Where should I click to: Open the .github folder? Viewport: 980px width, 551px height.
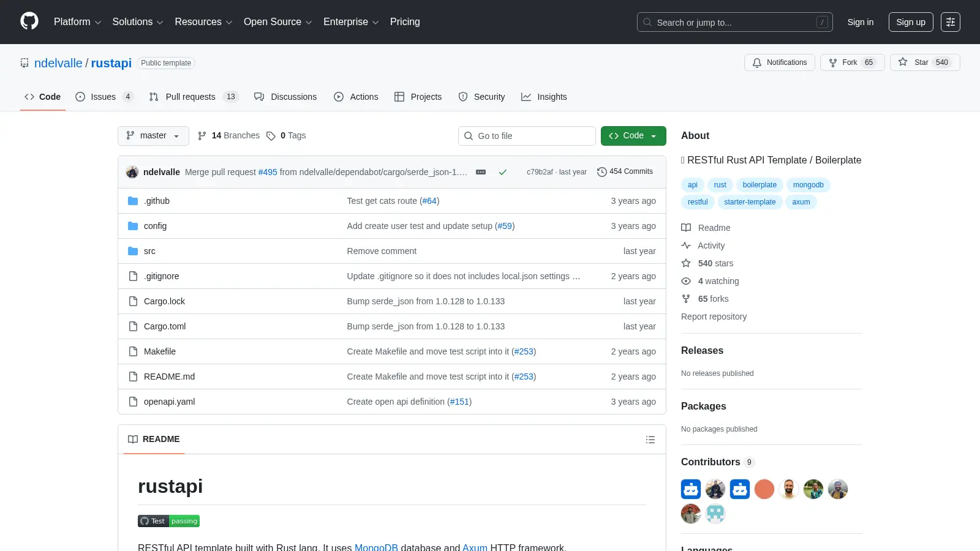click(157, 201)
